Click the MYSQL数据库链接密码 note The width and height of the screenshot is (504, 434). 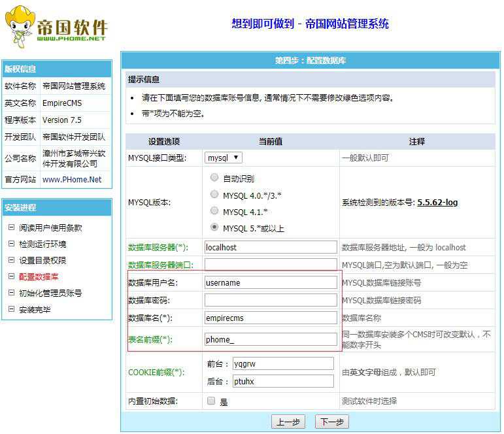(x=381, y=300)
